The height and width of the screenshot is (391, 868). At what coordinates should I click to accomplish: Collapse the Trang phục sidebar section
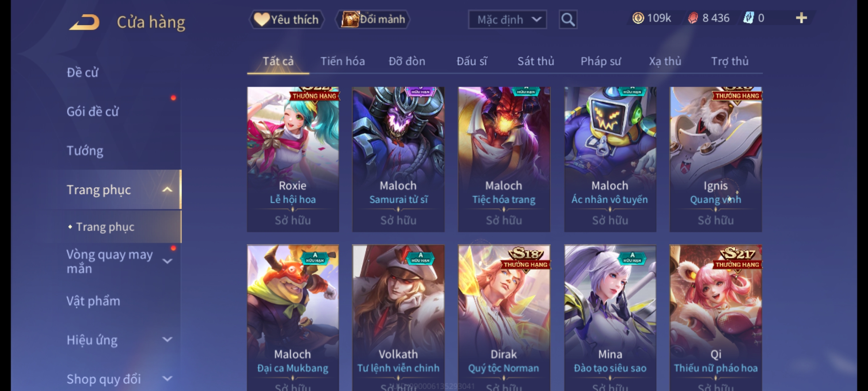coord(167,190)
